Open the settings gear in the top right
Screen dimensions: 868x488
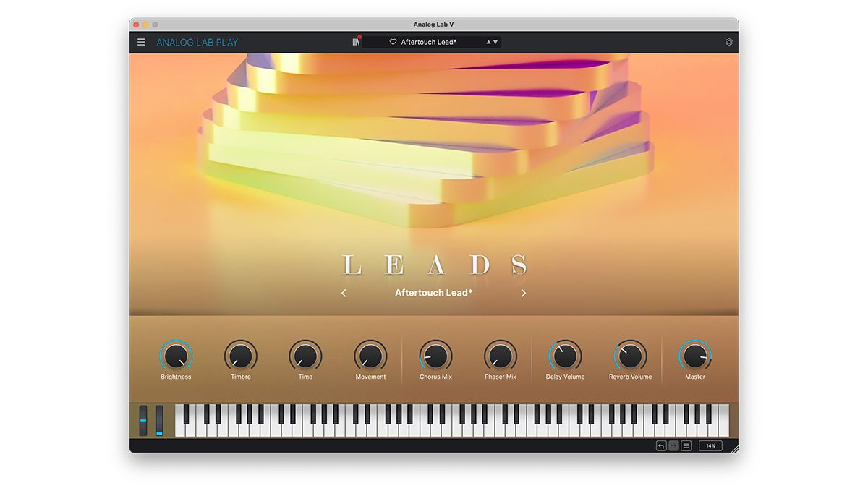(729, 42)
